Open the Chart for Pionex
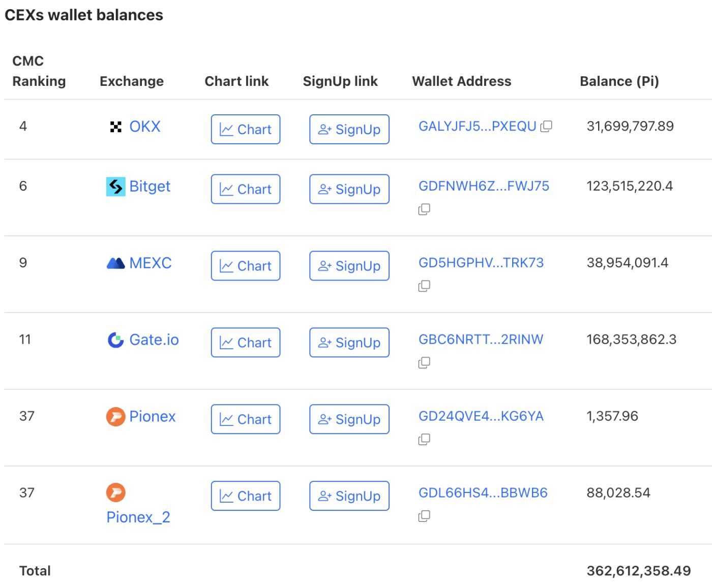712x588 pixels. (x=246, y=419)
